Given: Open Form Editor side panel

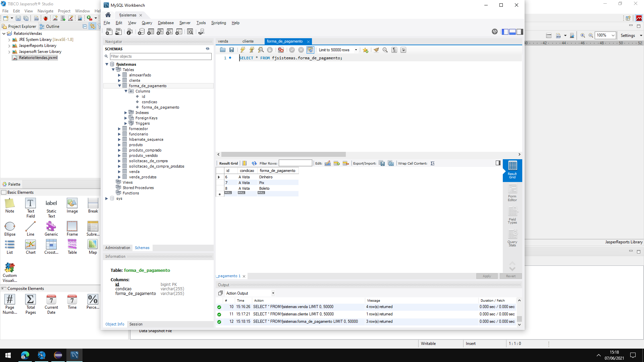Looking at the screenshot, I should coord(512,192).
